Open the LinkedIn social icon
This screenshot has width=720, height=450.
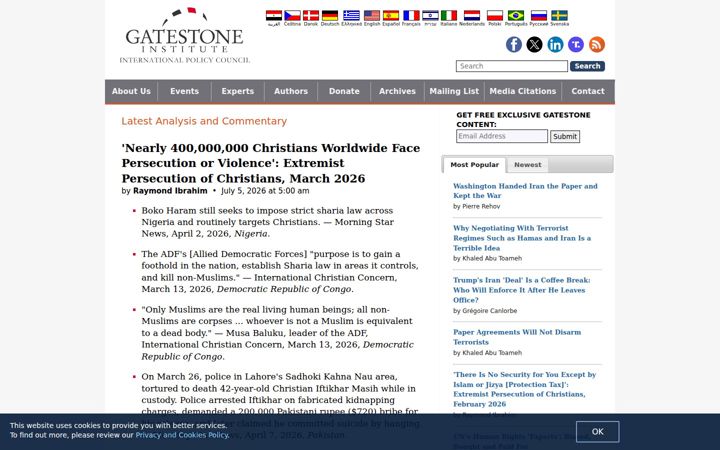click(x=555, y=45)
